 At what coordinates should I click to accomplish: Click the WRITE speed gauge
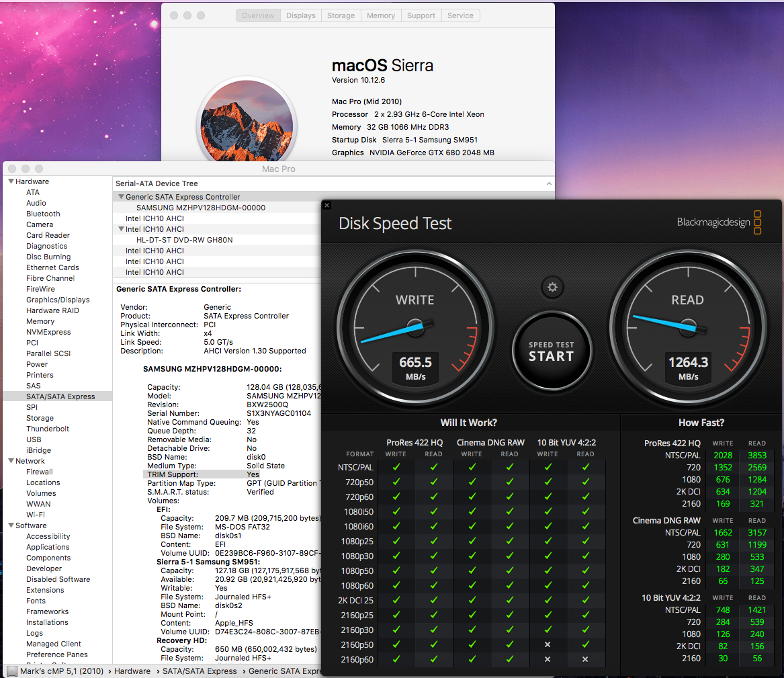(415, 328)
